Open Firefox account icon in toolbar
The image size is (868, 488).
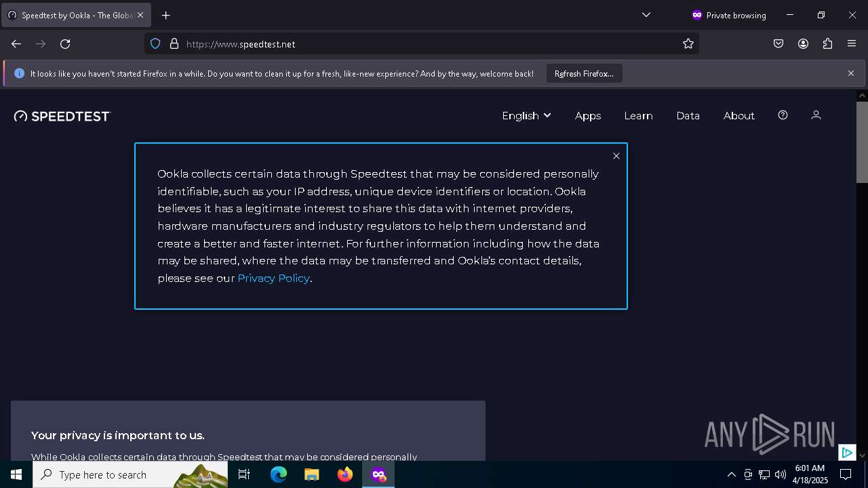803,44
